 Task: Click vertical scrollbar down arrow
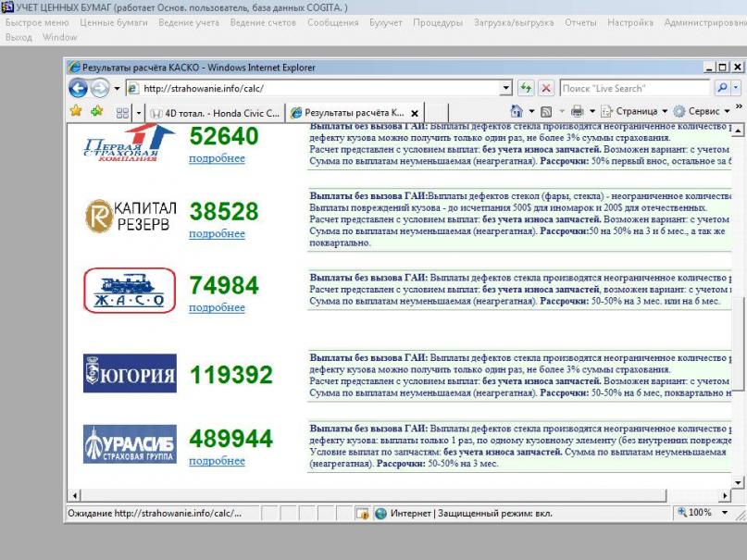(738, 483)
